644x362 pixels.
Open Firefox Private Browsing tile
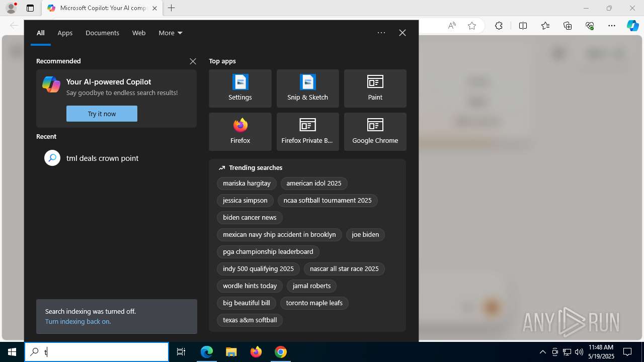[x=307, y=132]
